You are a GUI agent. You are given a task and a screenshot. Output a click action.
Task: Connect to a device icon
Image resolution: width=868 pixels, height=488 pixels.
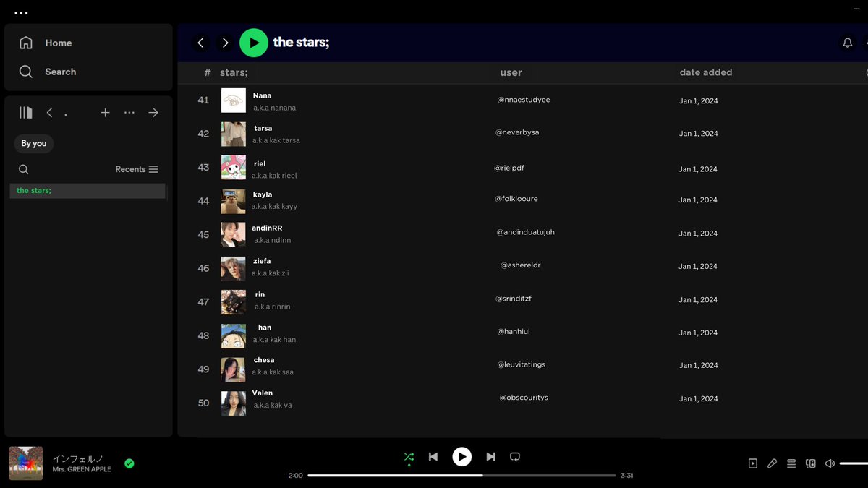coord(811,463)
